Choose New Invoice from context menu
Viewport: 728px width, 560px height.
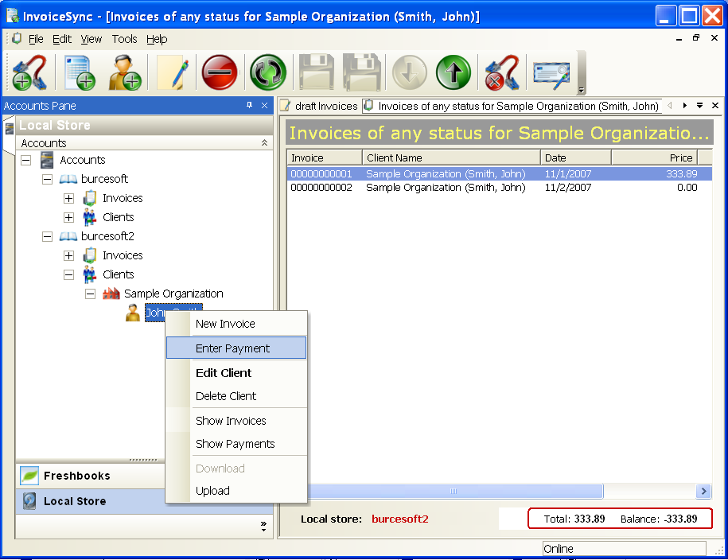tap(236, 324)
